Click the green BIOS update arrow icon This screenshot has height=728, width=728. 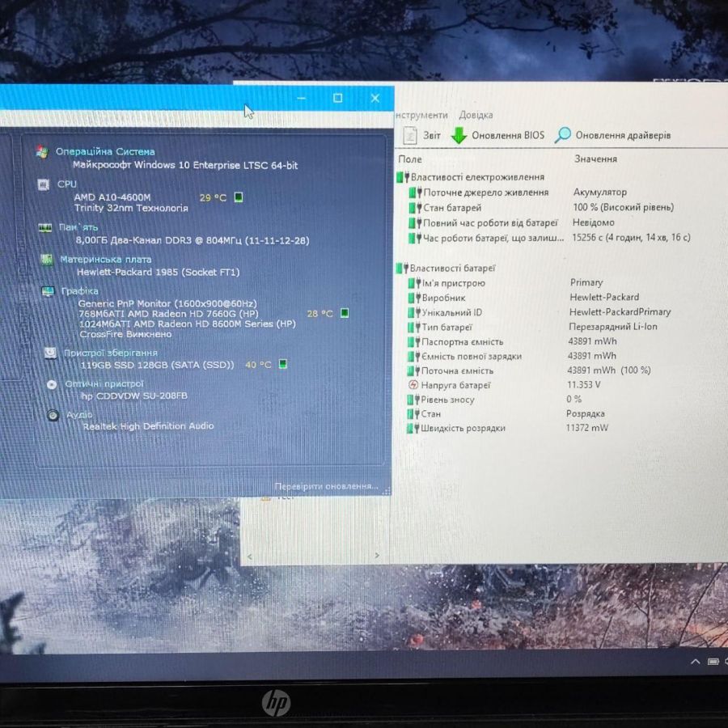click(459, 135)
